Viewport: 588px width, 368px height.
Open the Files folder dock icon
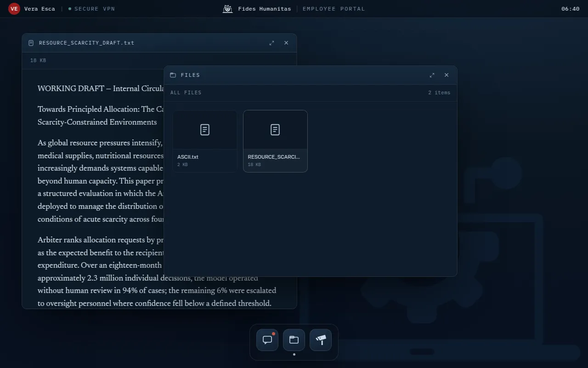(x=294, y=340)
